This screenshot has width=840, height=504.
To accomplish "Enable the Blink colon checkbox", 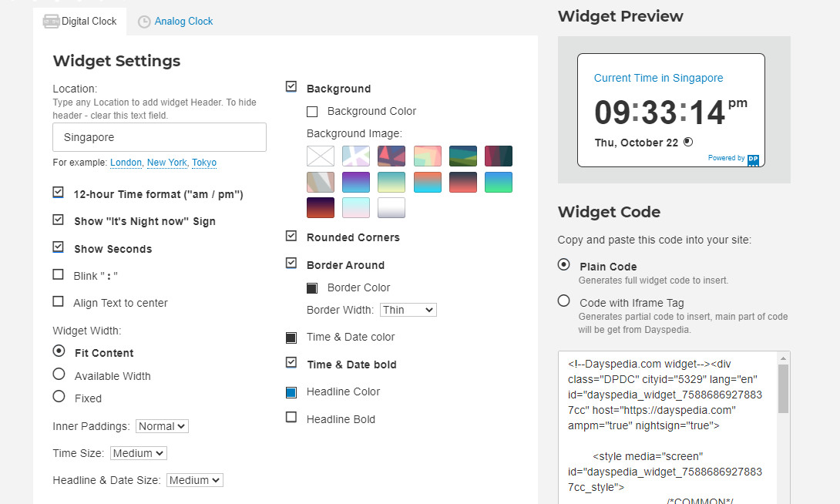I will (59, 274).
